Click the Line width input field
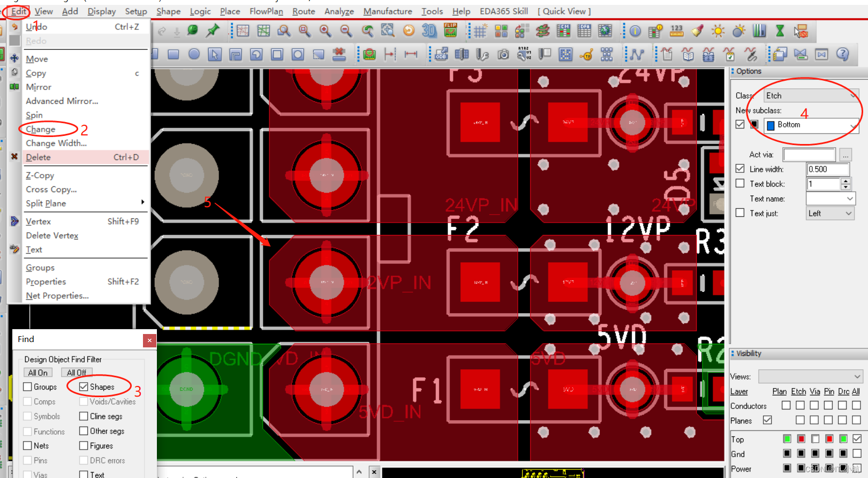The height and width of the screenshot is (478, 868). point(827,169)
